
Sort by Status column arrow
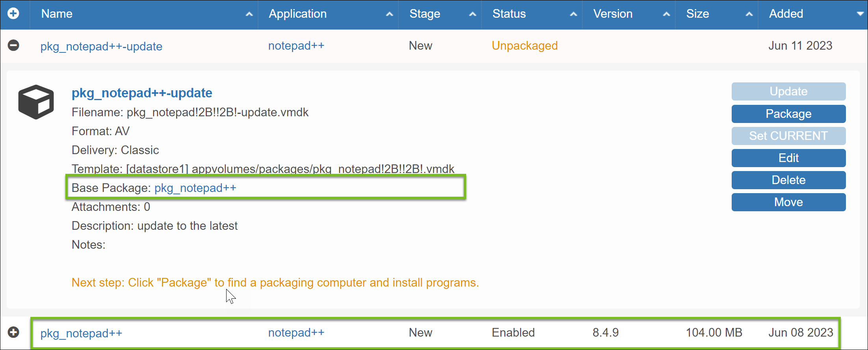[573, 14]
